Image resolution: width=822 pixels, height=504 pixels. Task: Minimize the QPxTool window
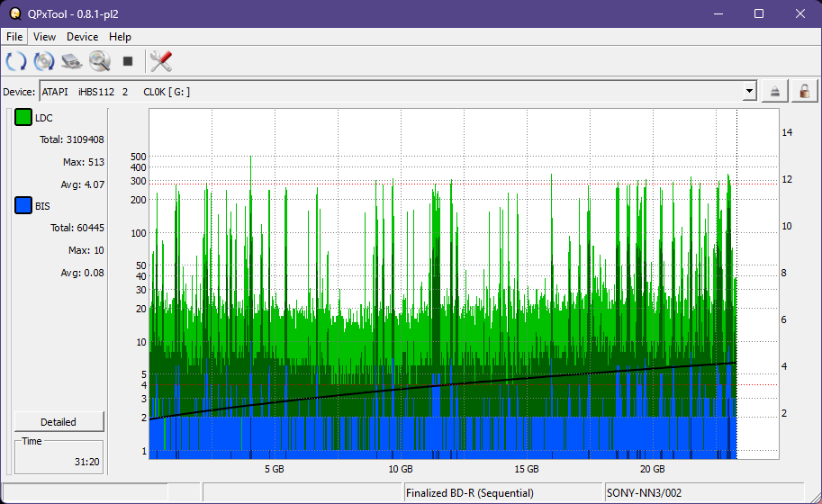(718, 13)
